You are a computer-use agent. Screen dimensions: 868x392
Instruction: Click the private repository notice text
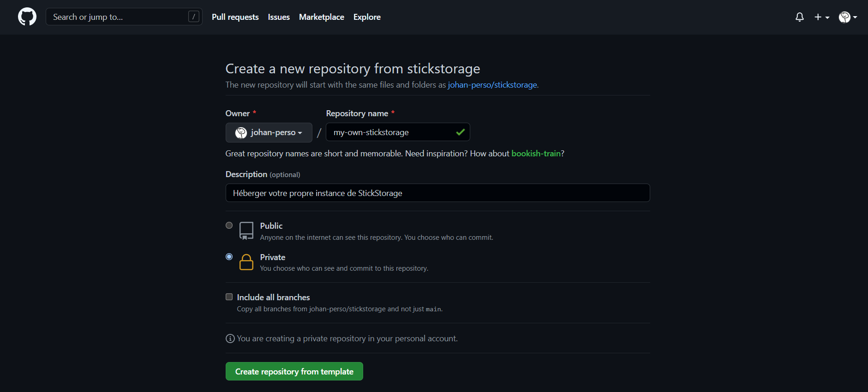pos(347,339)
